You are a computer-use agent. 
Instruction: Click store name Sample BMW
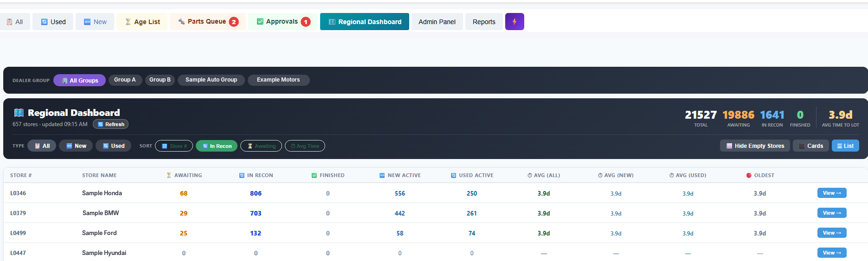coord(101,213)
